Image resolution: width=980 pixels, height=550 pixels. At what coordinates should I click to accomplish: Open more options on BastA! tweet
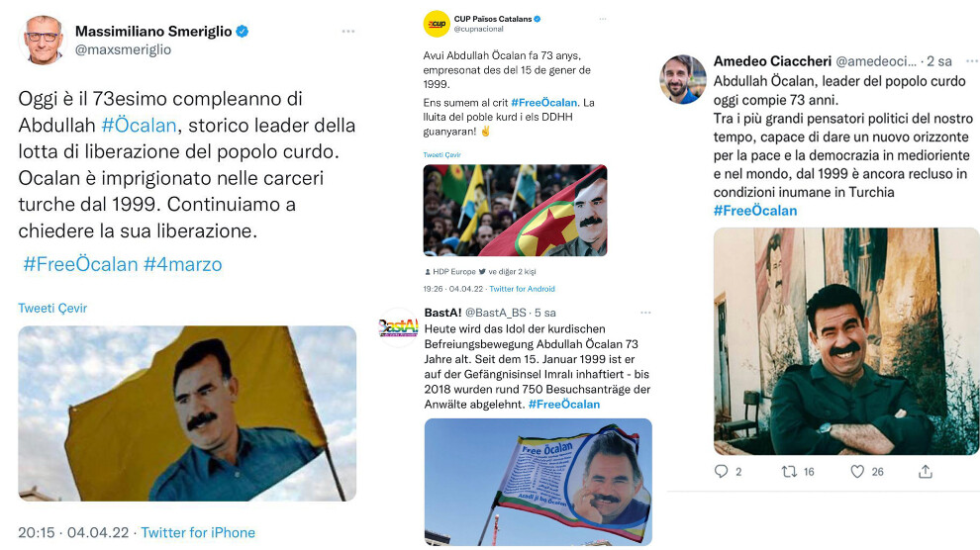pyautogui.click(x=645, y=313)
